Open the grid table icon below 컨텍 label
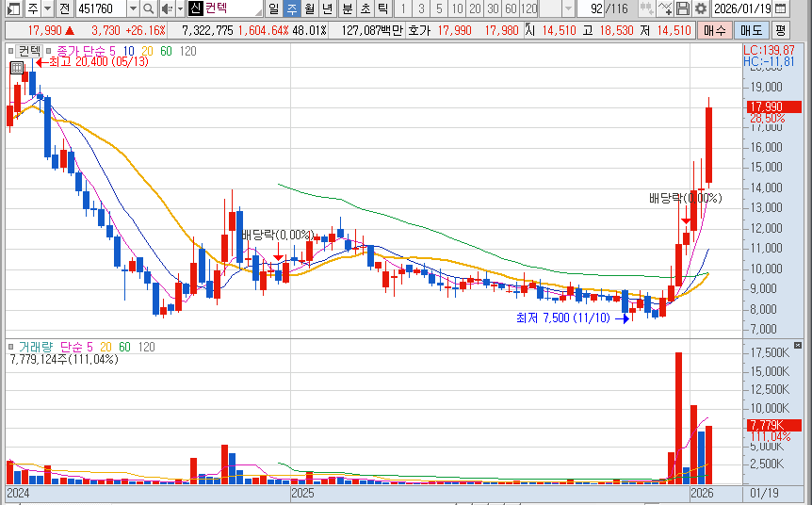This screenshot has height=505, width=812. coord(17,67)
